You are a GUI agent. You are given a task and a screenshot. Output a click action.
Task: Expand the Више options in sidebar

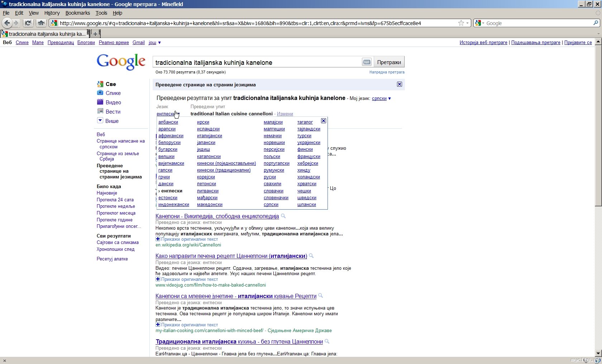[x=100, y=120]
